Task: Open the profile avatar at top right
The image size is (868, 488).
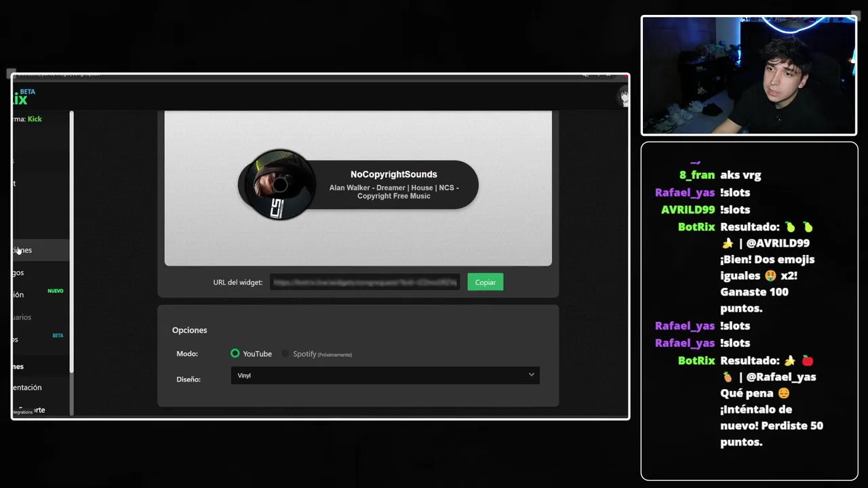Action: 624,97
